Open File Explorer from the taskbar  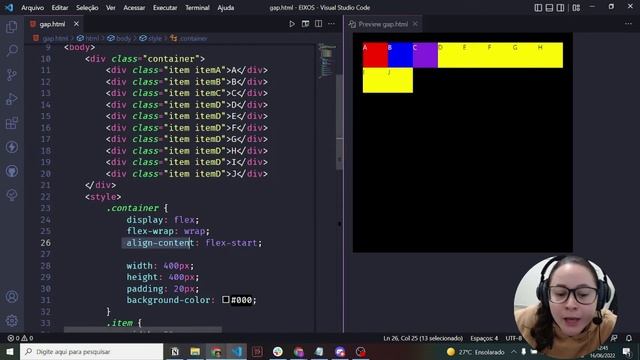(x=195, y=351)
